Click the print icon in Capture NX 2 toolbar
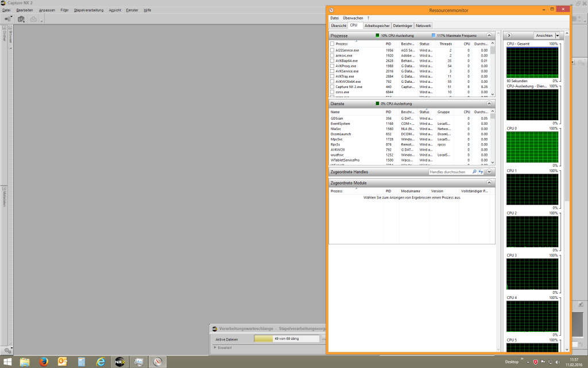Screen dimensions: 588x368 33,19
